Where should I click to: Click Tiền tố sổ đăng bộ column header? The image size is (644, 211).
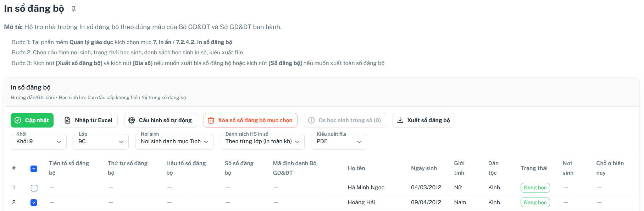pyautogui.click(x=69, y=168)
